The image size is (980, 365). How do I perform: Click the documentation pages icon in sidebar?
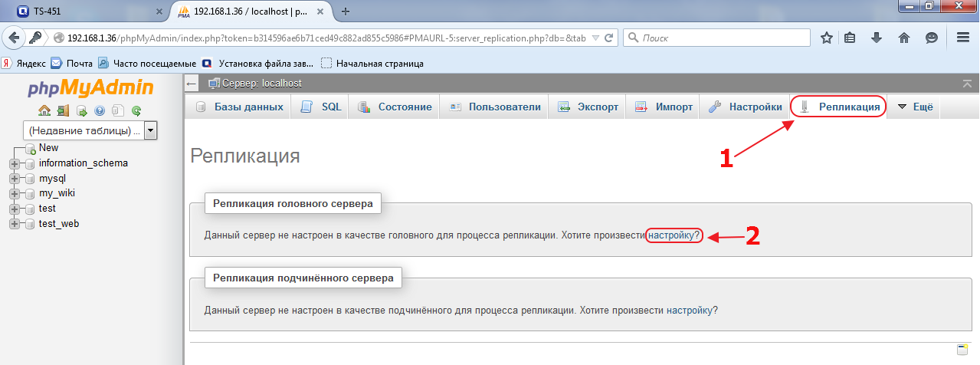(118, 110)
